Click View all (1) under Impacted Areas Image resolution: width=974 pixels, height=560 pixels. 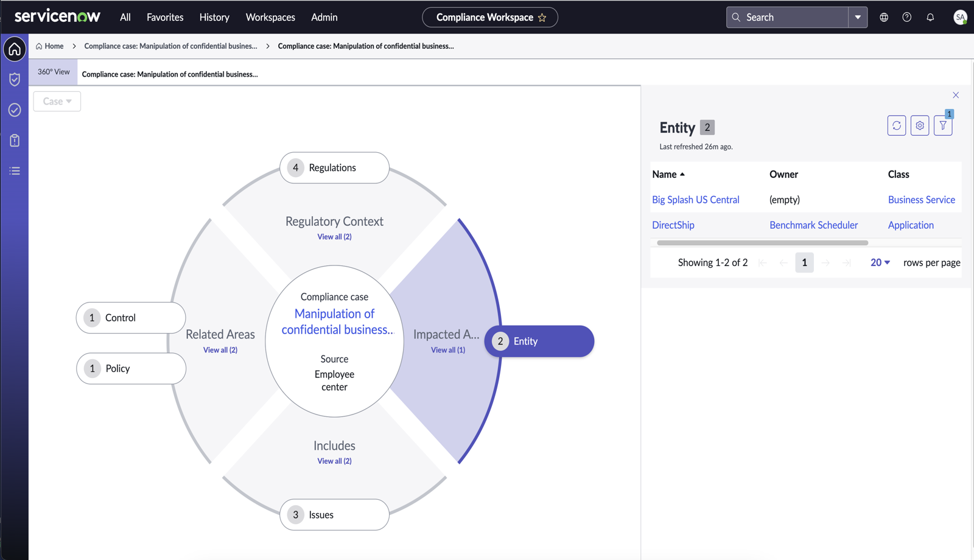448,350
